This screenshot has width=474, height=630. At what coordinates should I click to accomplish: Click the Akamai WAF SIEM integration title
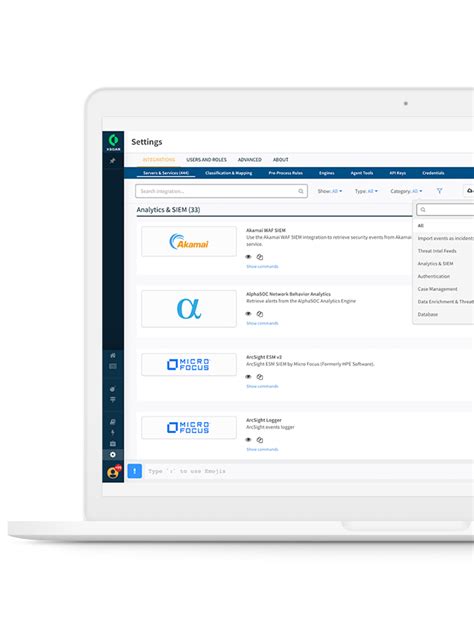(x=266, y=231)
